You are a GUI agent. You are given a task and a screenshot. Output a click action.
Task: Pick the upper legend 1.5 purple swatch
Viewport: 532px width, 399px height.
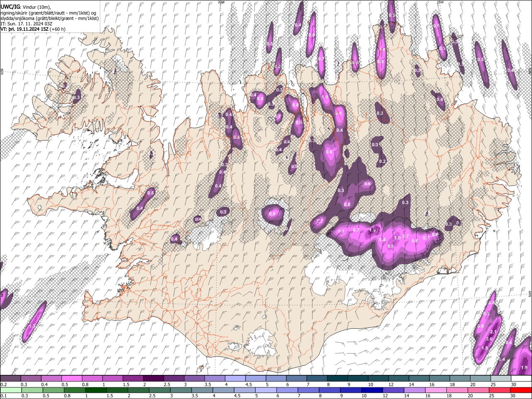[x=133, y=378]
